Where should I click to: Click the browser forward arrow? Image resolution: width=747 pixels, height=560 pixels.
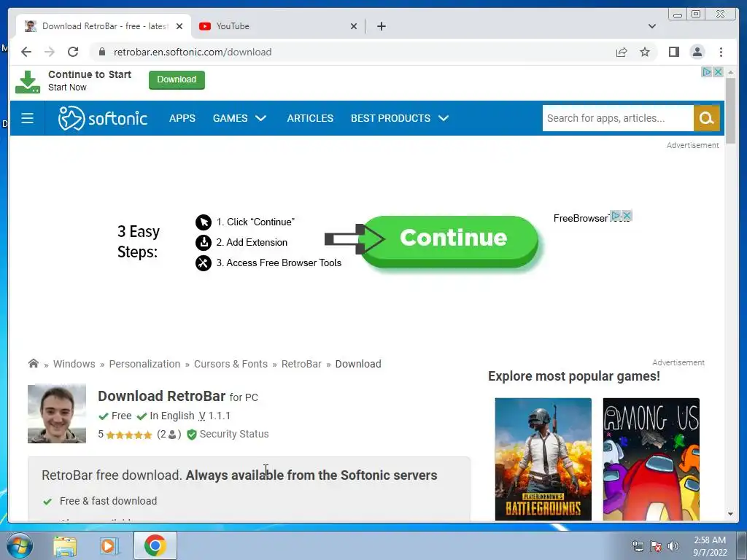pos(50,52)
